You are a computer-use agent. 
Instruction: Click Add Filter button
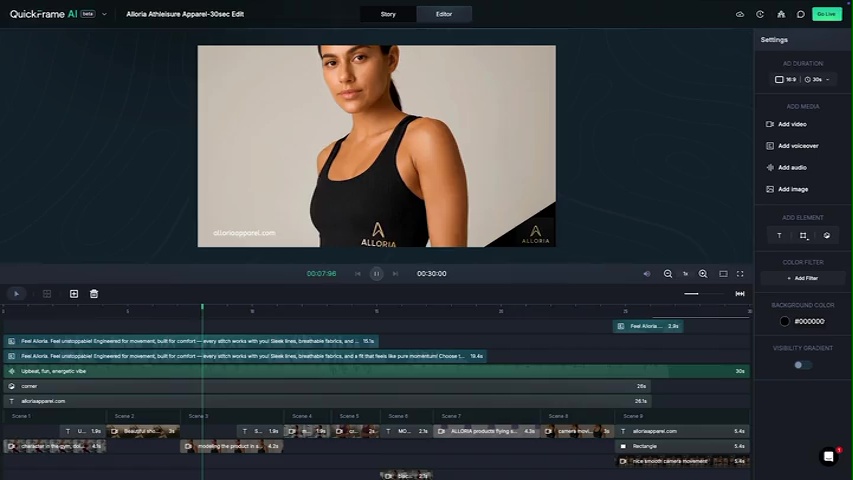tap(802, 278)
